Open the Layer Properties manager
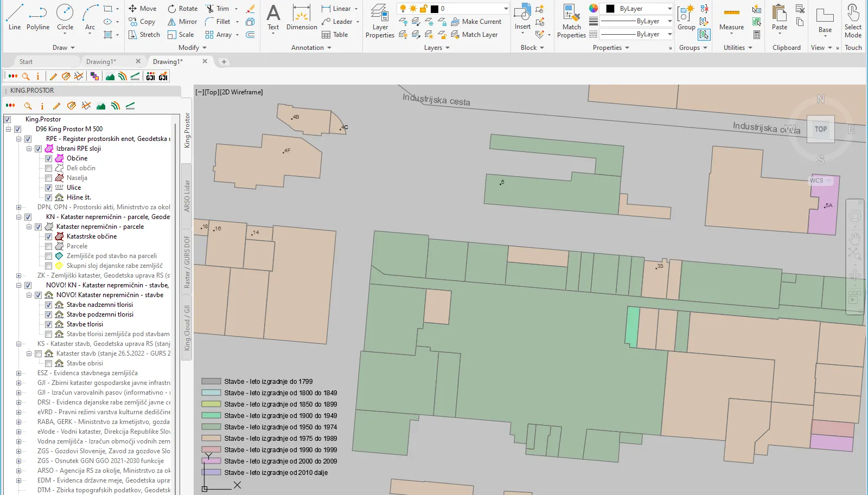868x495 pixels. tap(380, 21)
